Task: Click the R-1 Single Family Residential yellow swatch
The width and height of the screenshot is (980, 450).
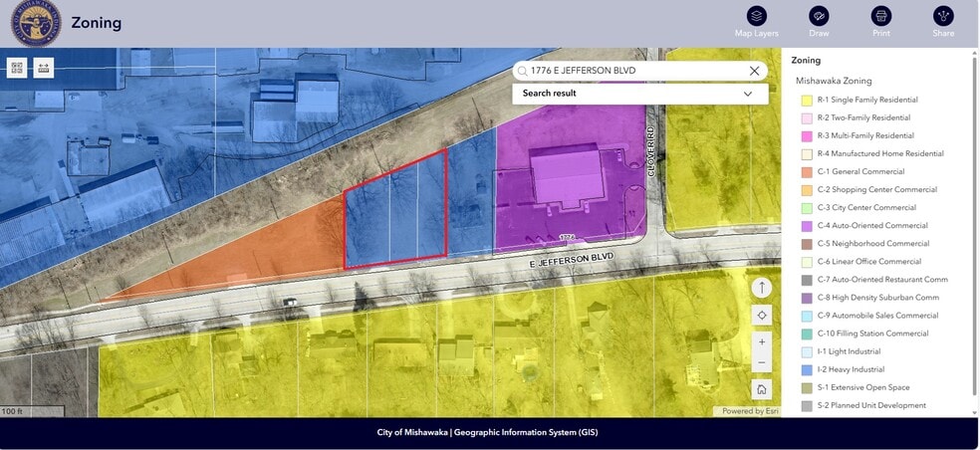Action: pyautogui.click(x=808, y=101)
